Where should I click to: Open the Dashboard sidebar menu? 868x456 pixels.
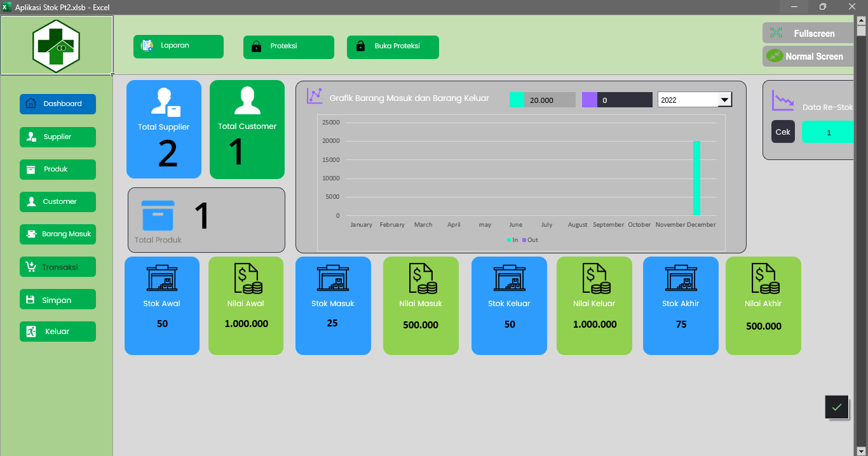[x=58, y=104]
